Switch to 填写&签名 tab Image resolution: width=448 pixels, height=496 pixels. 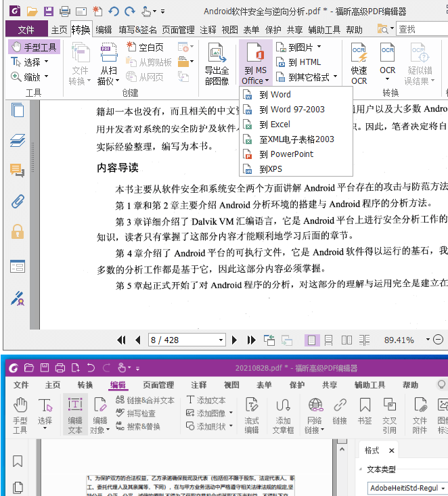pyautogui.click(x=137, y=30)
